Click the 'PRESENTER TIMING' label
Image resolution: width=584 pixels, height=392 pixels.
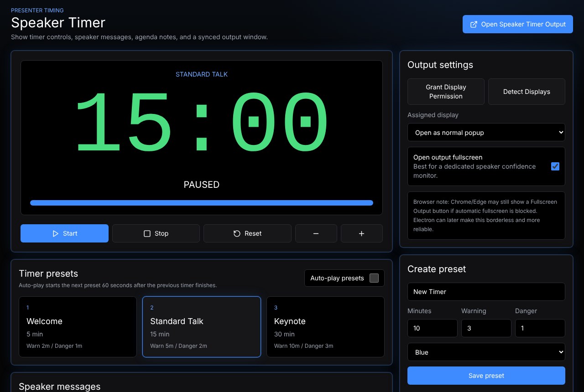[x=37, y=10]
